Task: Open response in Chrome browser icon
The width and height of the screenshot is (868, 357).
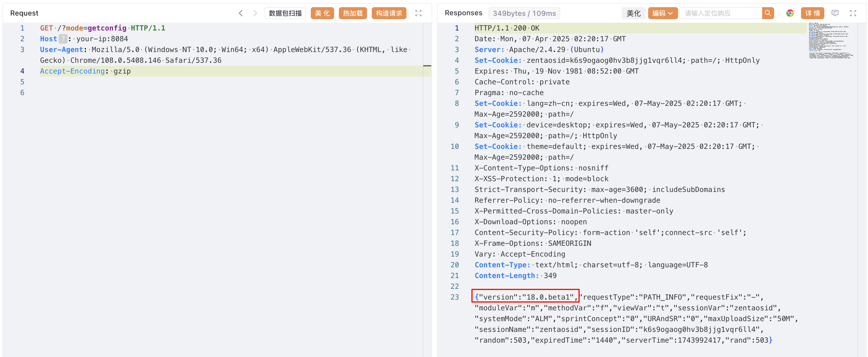Action: click(x=790, y=13)
